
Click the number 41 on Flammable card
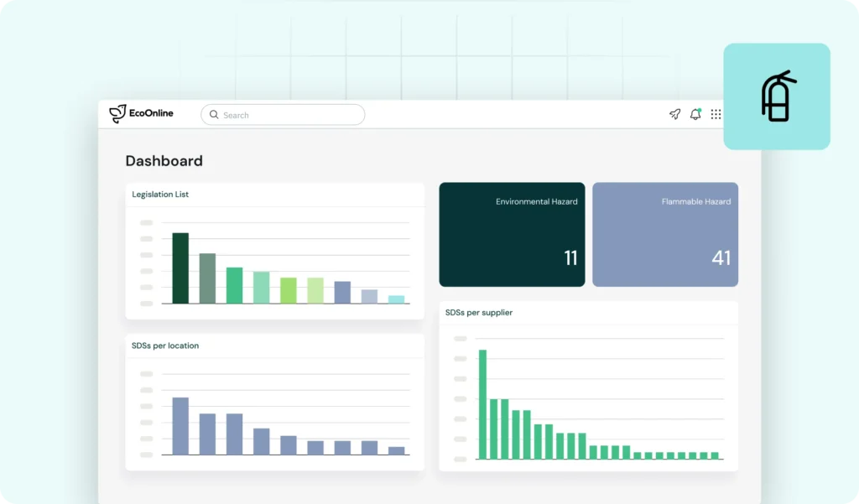721,258
